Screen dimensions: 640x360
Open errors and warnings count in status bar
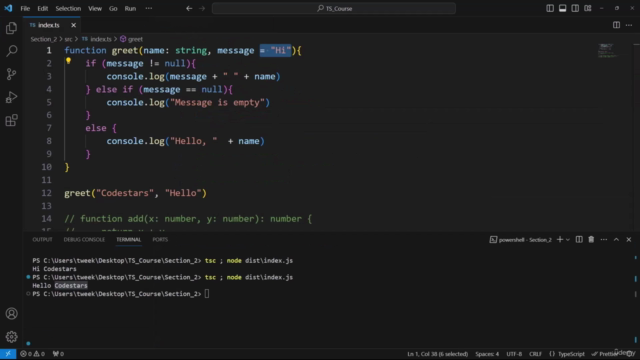33,354
